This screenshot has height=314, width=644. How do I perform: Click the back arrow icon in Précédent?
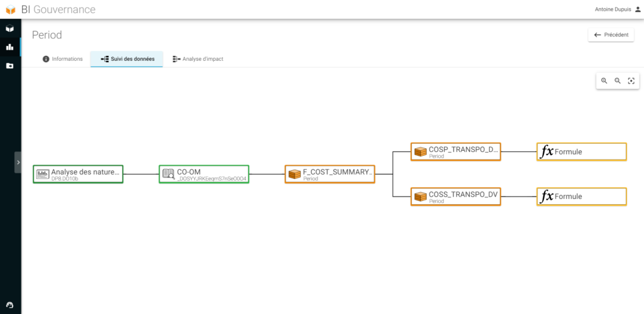coord(597,35)
